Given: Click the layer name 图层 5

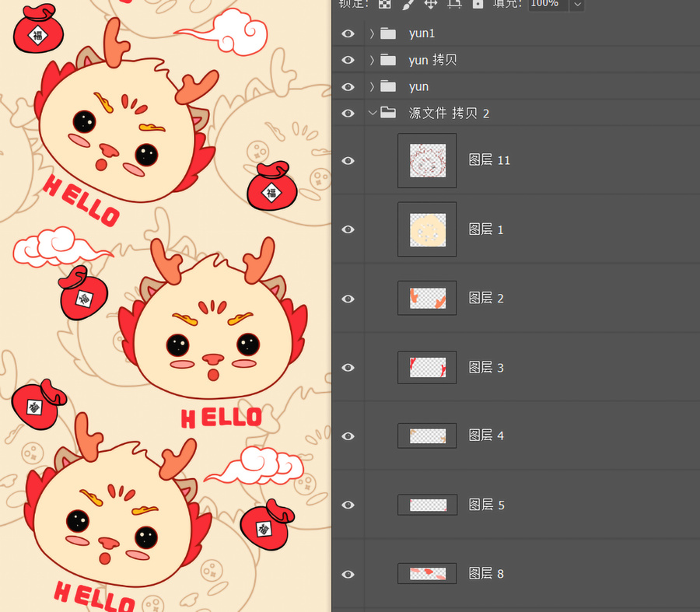Looking at the screenshot, I should (487, 505).
